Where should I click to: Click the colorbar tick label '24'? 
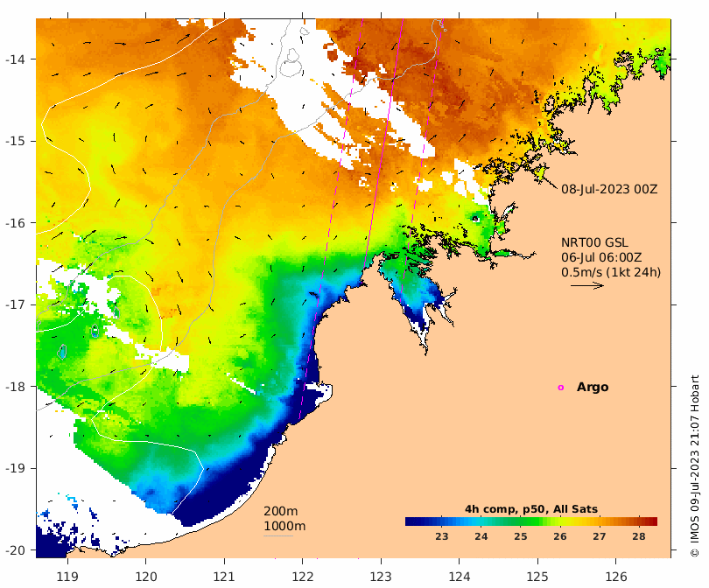pos(481,536)
